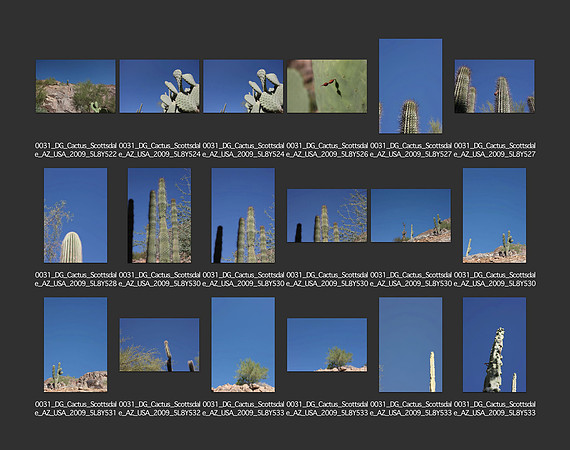Open the 5L8Y532 shrub and leaning cactus thumbnail
Viewport: 570px width, 450px height.
159,345
